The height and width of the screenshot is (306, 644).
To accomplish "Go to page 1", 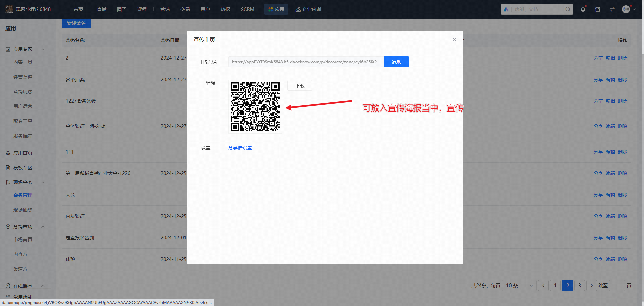I will click(555, 286).
